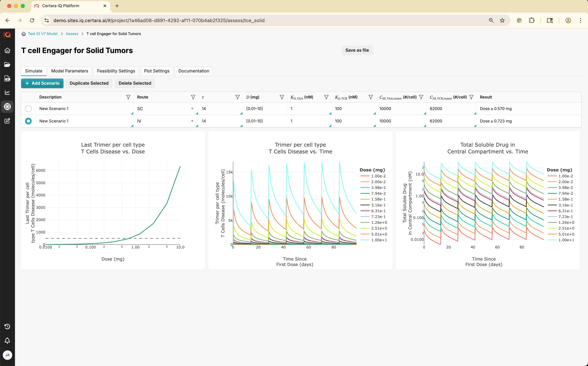Open the Description column filter
This screenshot has width=588, height=366.
point(128,97)
